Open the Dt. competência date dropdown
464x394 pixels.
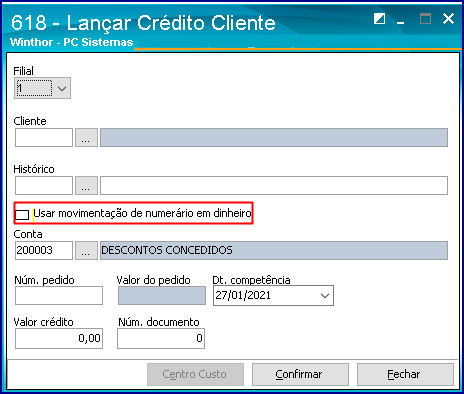(x=325, y=296)
